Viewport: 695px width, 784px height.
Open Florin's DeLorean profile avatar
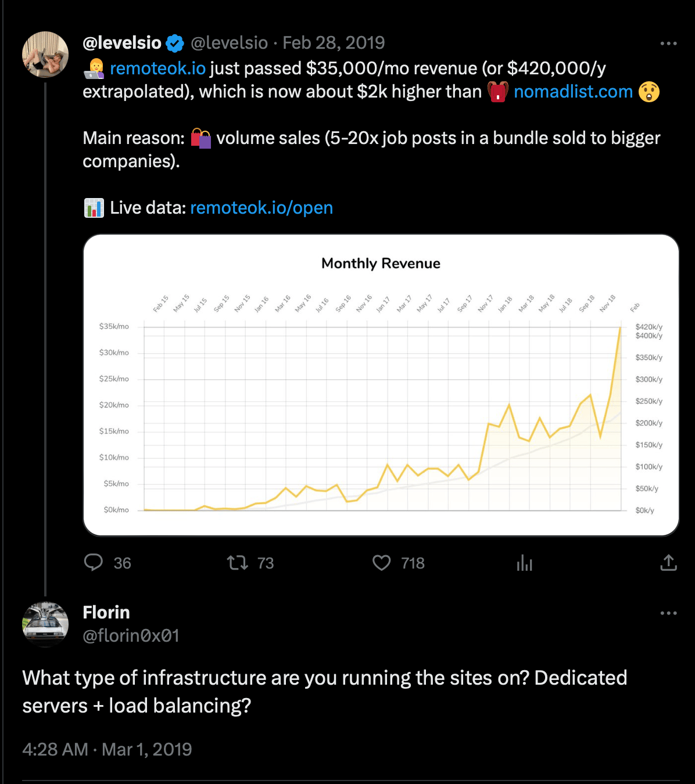(x=45, y=624)
